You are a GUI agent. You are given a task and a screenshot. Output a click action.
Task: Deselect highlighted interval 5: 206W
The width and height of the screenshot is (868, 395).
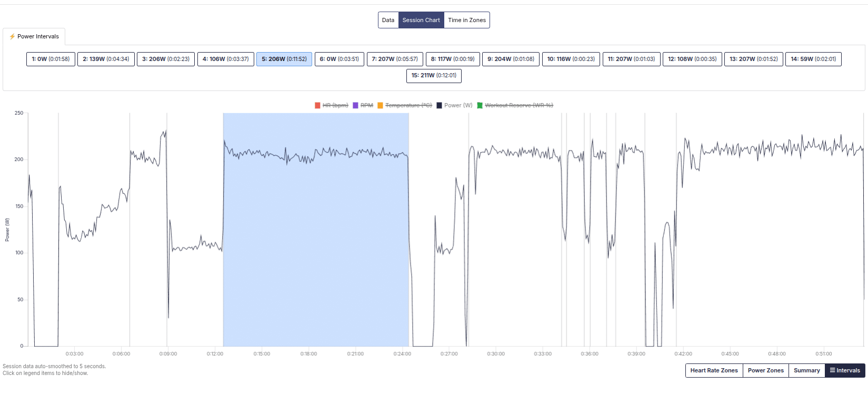click(284, 59)
